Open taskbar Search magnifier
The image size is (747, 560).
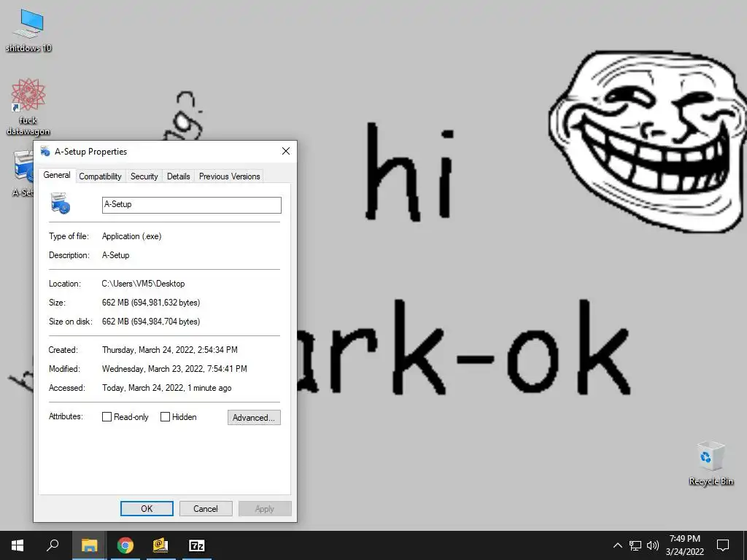pyautogui.click(x=53, y=545)
